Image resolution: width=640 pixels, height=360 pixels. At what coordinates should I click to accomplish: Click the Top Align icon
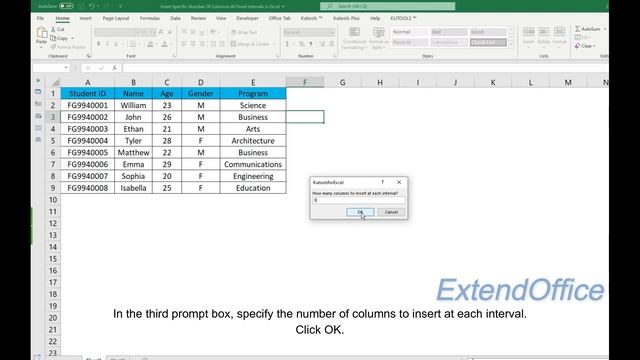[x=184, y=32]
